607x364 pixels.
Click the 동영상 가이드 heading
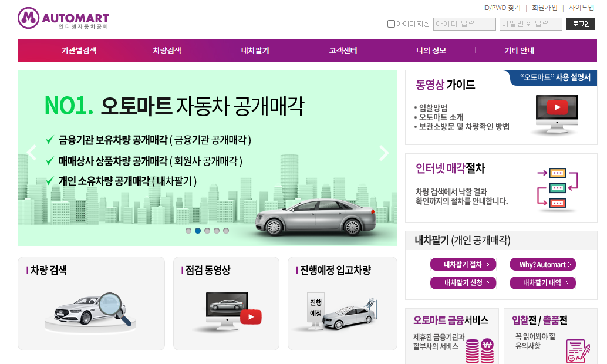pyautogui.click(x=445, y=85)
